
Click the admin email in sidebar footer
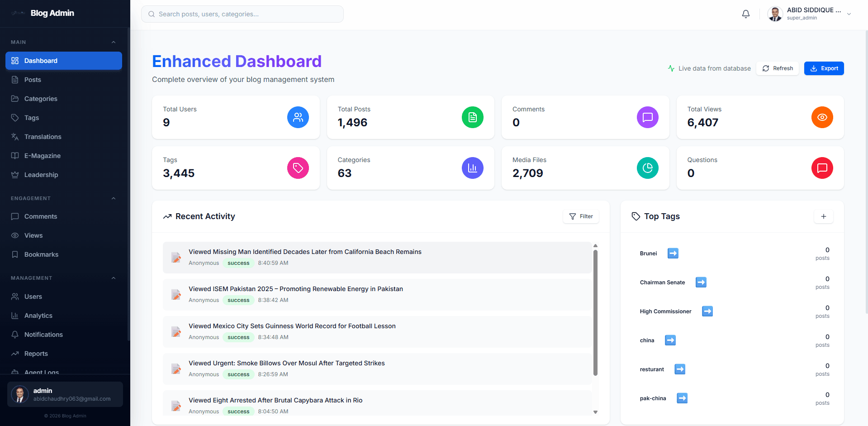[x=72, y=399]
